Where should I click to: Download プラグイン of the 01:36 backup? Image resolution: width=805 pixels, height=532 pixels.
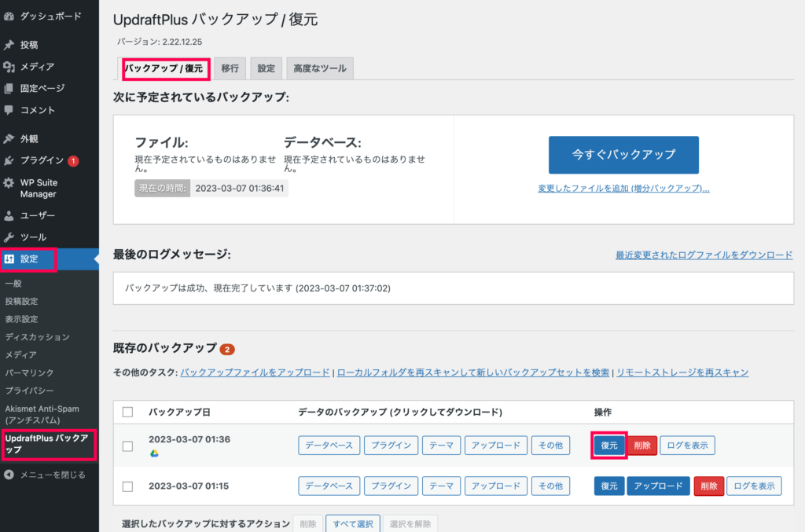pyautogui.click(x=391, y=446)
